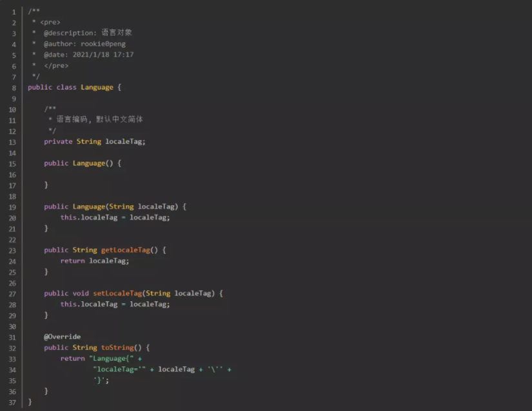Click line number 36 in the gutter
The image size is (532, 411).
[12, 392]
